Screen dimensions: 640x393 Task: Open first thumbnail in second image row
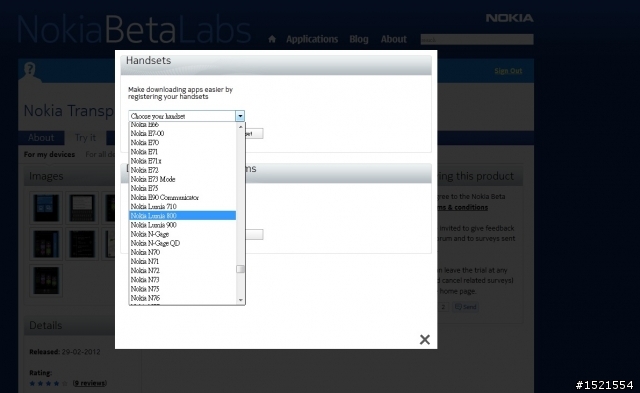click(46, 244)
